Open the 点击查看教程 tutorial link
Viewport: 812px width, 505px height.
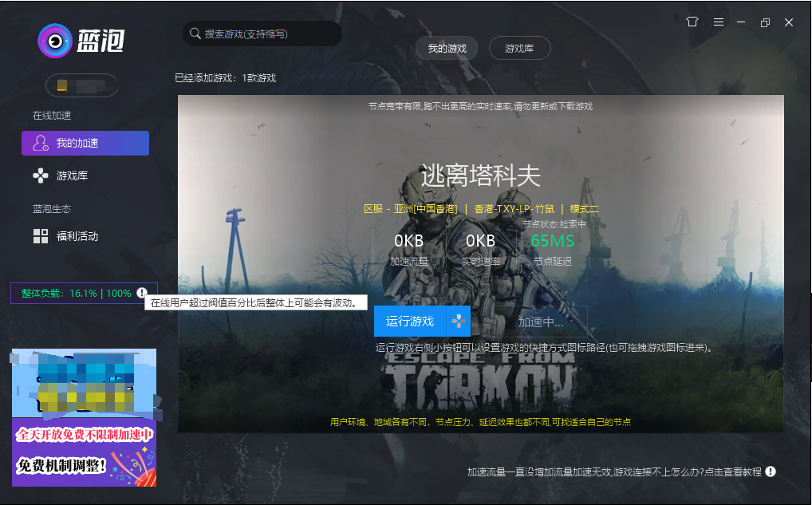(x=733, y=471)
